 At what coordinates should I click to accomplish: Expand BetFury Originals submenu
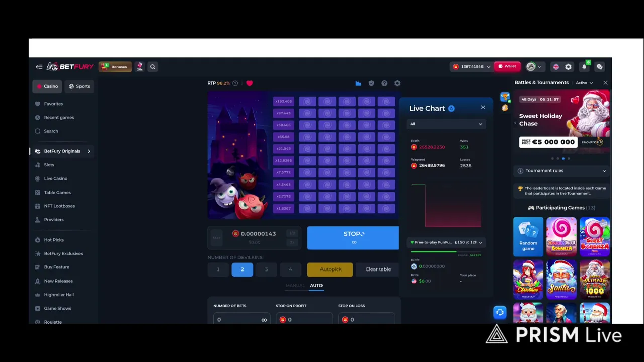click(x=89, y=151)
